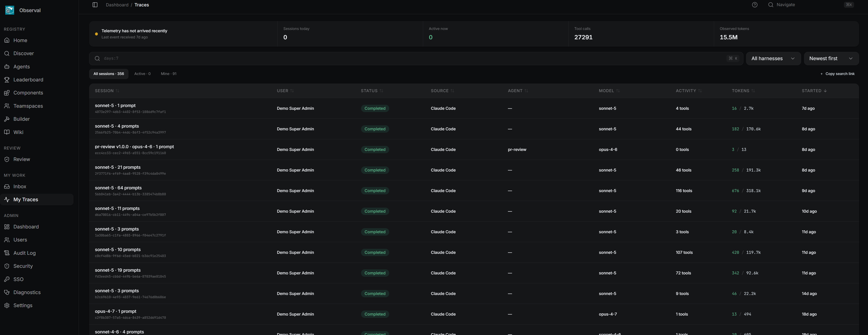The width and height of the screenshot is (868, 335).
Task: Click the Builder hammer icon
Action: point(7,119)
